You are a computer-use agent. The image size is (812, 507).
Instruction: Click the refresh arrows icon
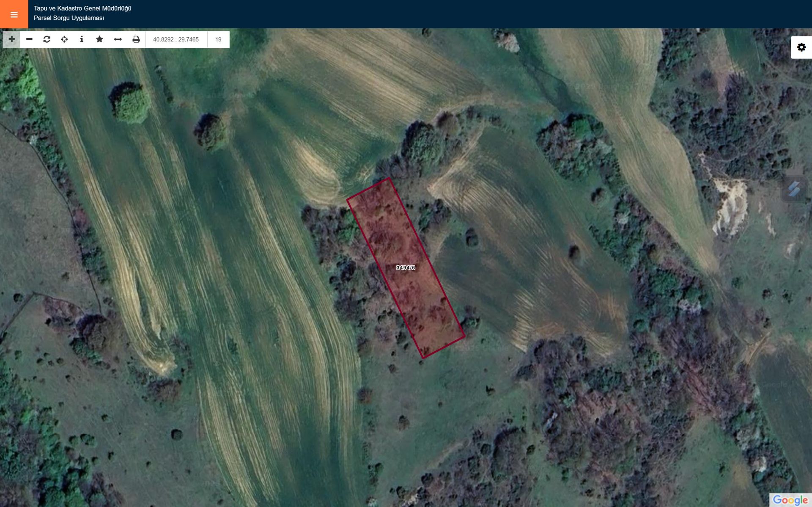[47, 39]
